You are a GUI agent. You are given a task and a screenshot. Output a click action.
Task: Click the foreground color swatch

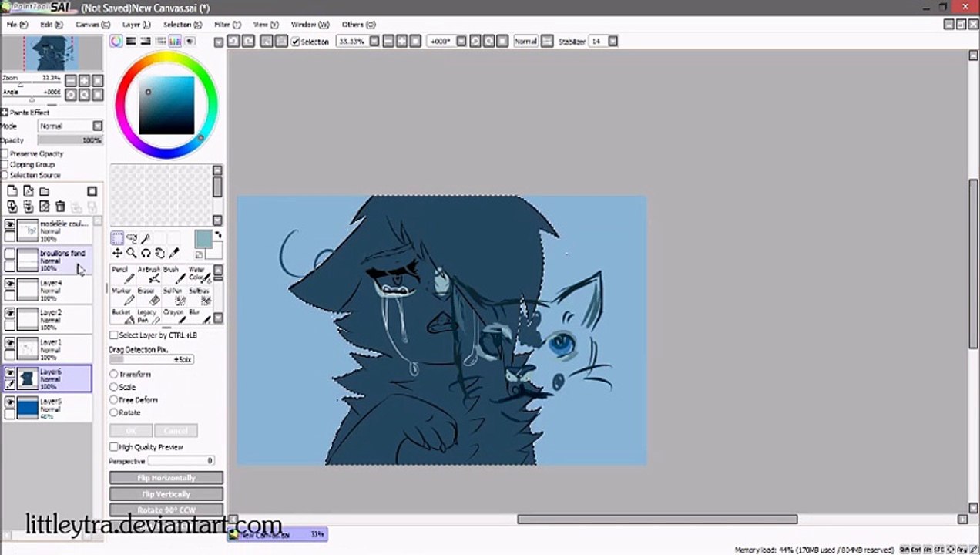pyautogui.click(x=203, y=239)
